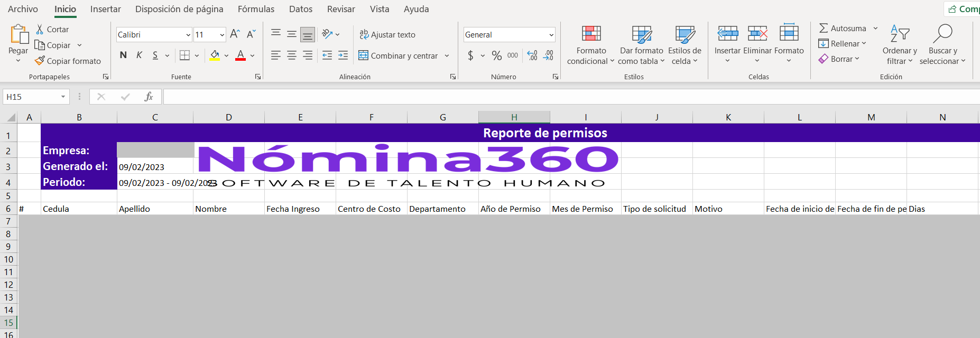
Task: Increase decimal places
Action: [x=532, y=55]
